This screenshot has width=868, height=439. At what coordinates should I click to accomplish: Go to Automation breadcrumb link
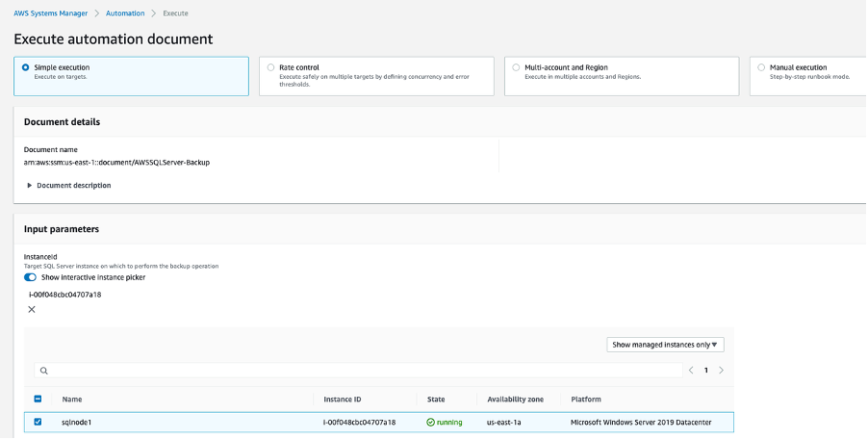[x=125, y=13]
